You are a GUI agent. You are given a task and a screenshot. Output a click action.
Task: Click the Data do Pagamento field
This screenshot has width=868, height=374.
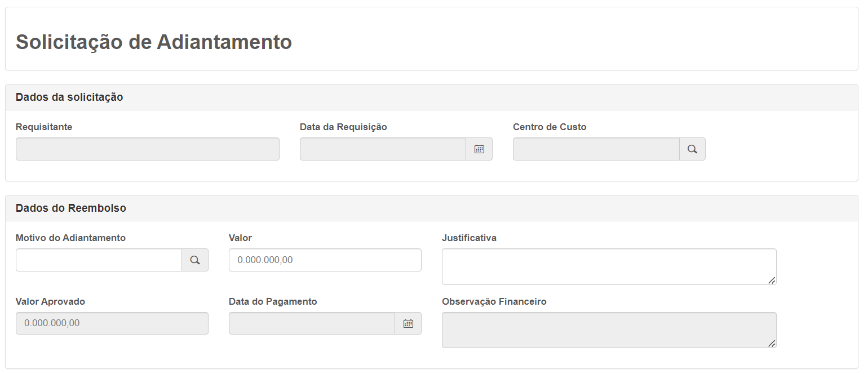(312, 323)
